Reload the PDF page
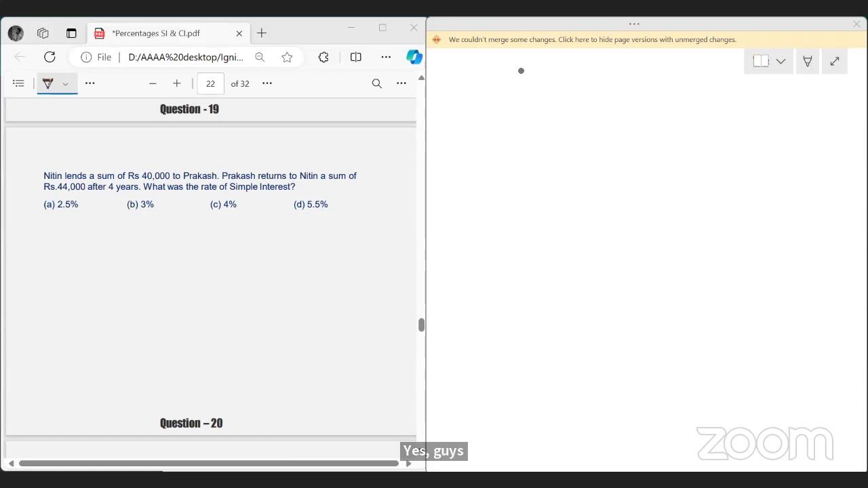Screen dimensions: 868x488 tap(50, 57)
